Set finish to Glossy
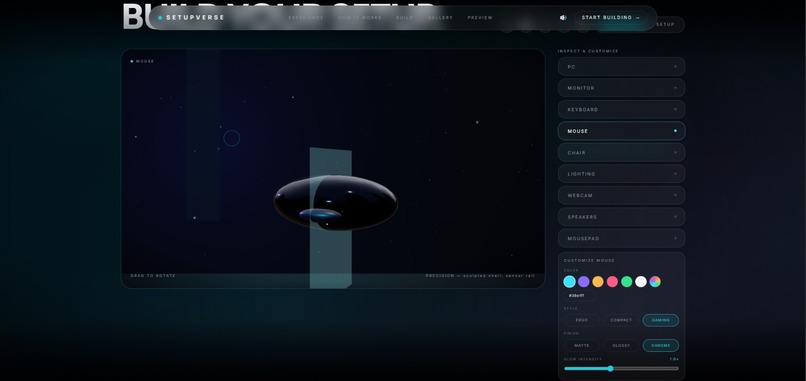806x381 pixels. click(x=621, y=346)
